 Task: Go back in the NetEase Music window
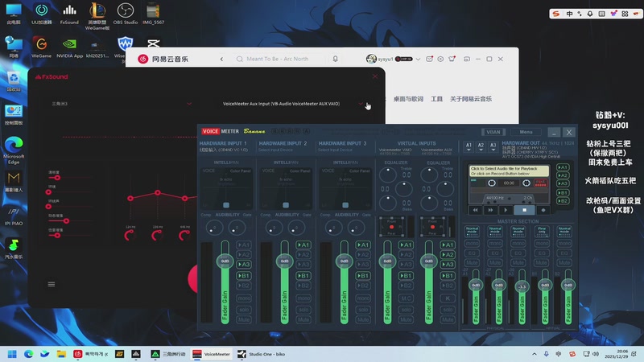pyautogui.click(x=221, y=59)
